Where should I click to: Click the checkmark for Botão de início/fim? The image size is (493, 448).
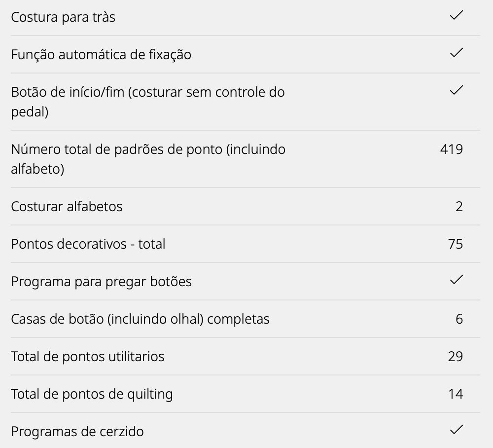click(457, 90)
